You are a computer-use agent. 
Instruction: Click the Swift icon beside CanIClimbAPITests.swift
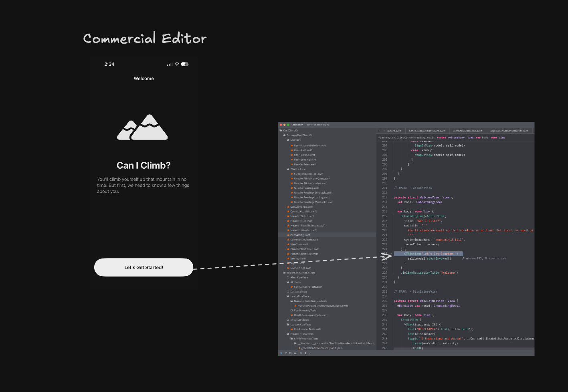click(292, 287)
